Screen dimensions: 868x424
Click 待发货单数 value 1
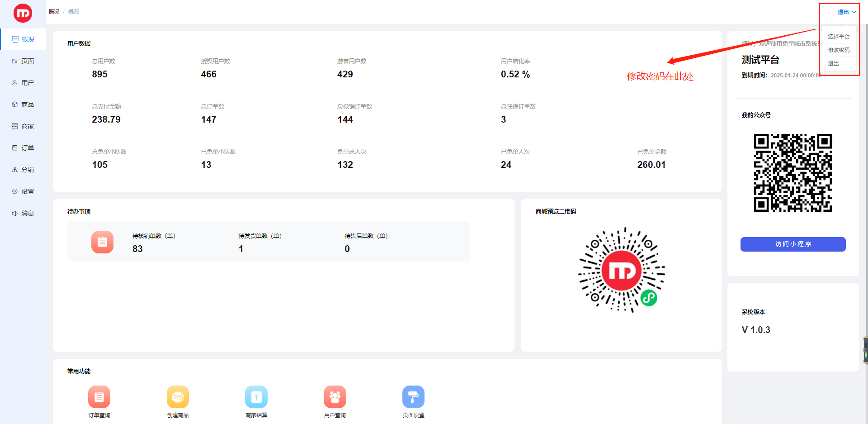coord(241,249)
